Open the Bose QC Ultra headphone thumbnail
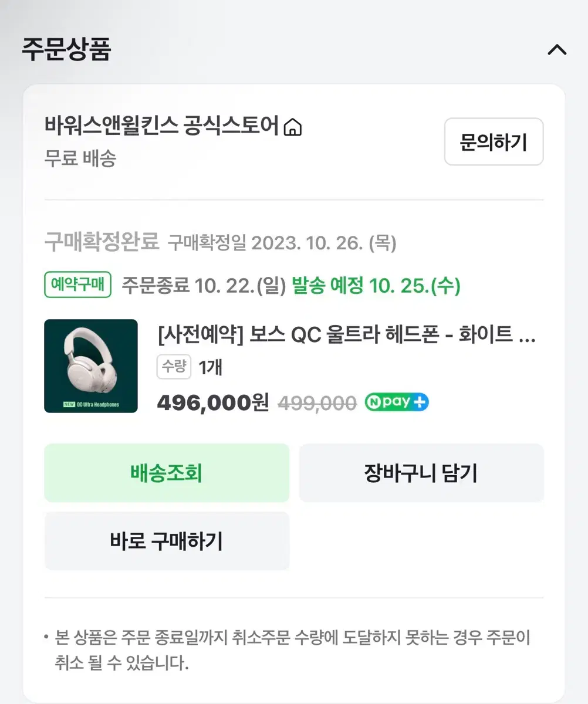The height and width of the screenshot is (704, 588). coord(91,366)
